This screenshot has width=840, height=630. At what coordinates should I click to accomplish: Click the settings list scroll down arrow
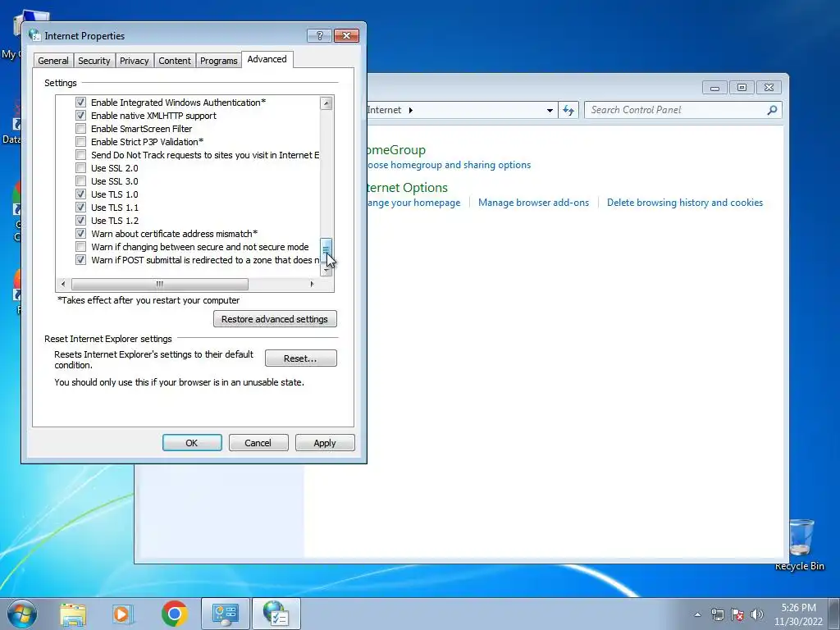[x=326, y=271]
